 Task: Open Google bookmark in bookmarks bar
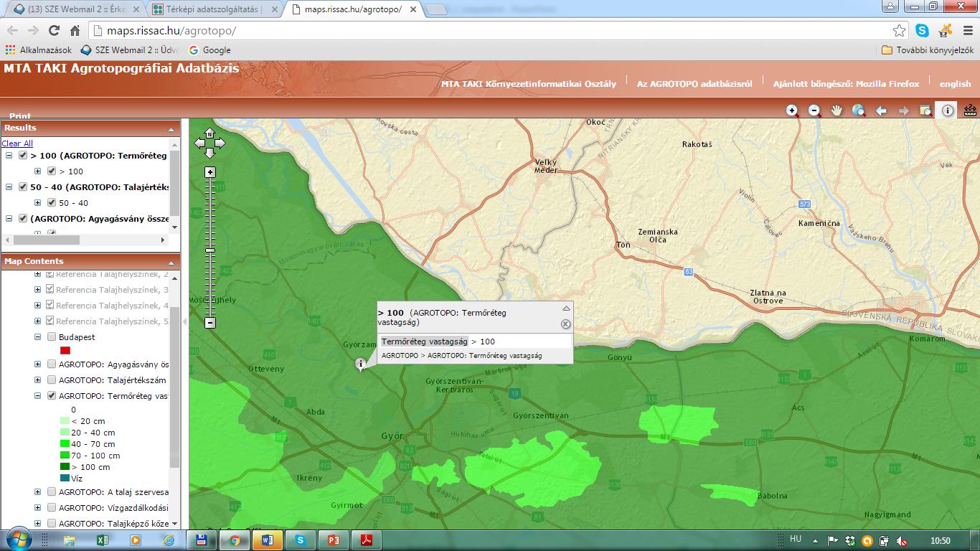pyautogui.click(x=209, y=50)
